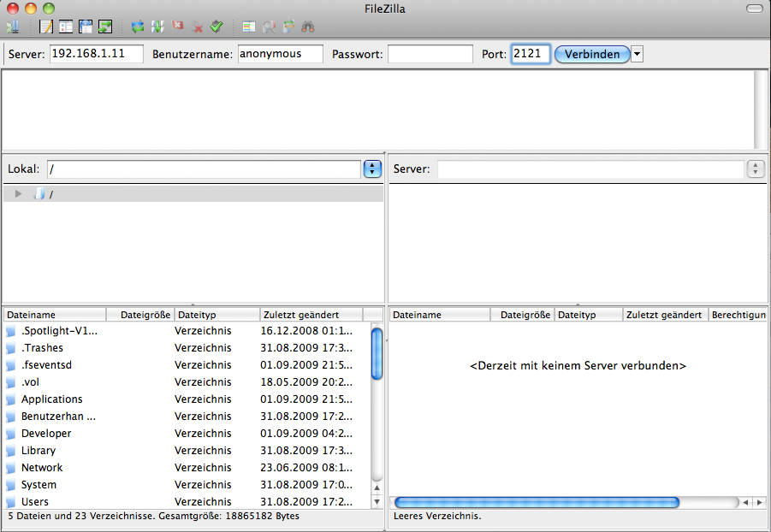Screen dimensions: 771x532
Task: Sort remote list by Dateiname column
Action: 440,315
